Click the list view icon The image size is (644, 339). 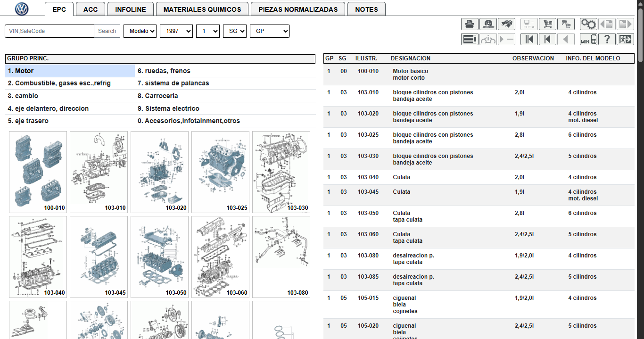point(470,39)
